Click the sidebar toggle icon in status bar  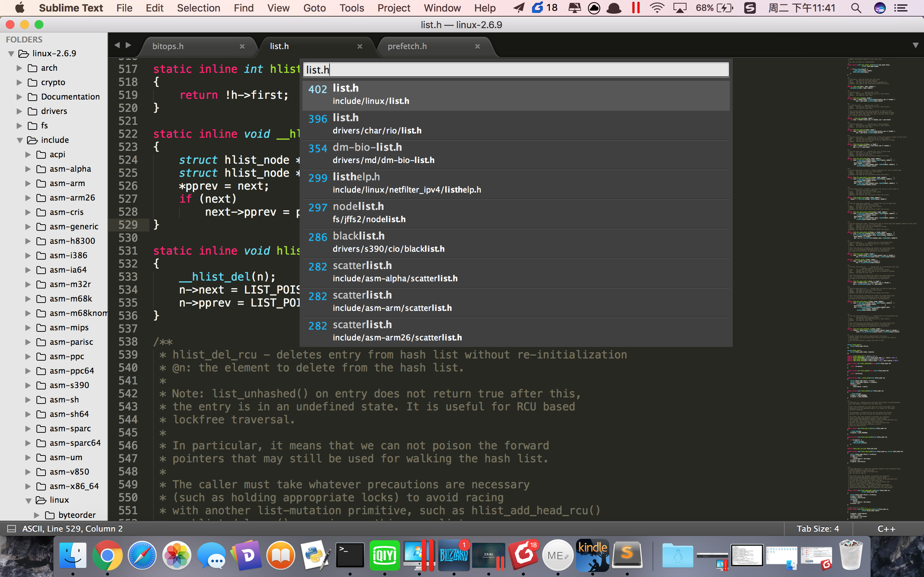coord(12,529)
